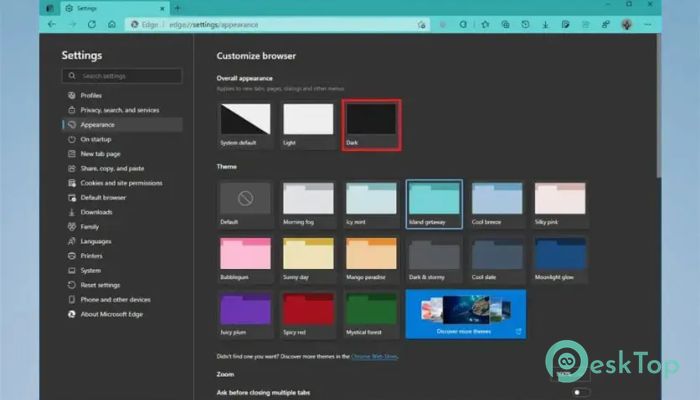This screenshot has width=700, height=400.
Task: Open Reset settings page
Action: click(x=122, y=285)
